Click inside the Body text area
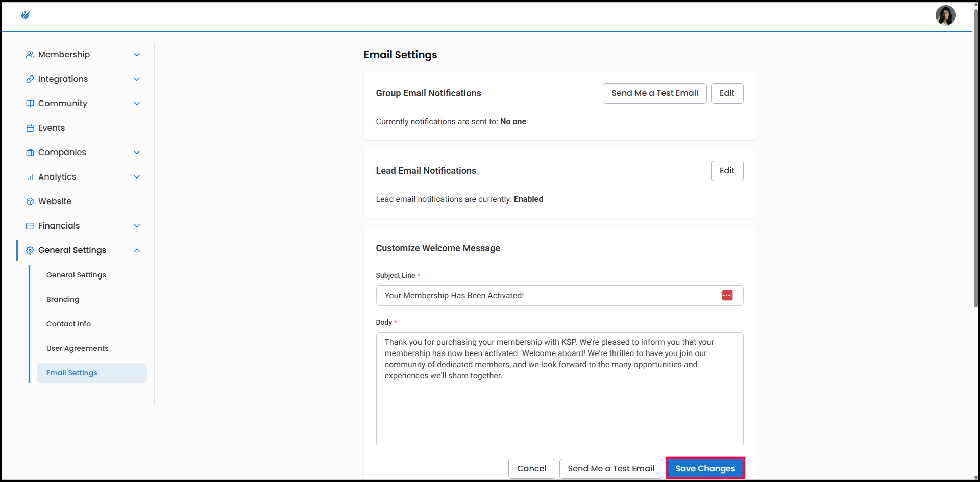This screenshot has height=482, width=980. [559, 403]
